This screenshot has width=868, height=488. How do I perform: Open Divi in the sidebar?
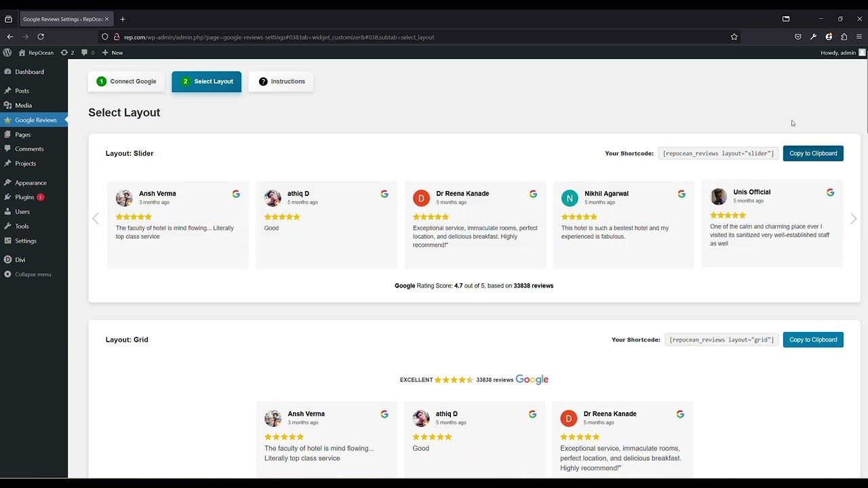click(x=20, y=260)
